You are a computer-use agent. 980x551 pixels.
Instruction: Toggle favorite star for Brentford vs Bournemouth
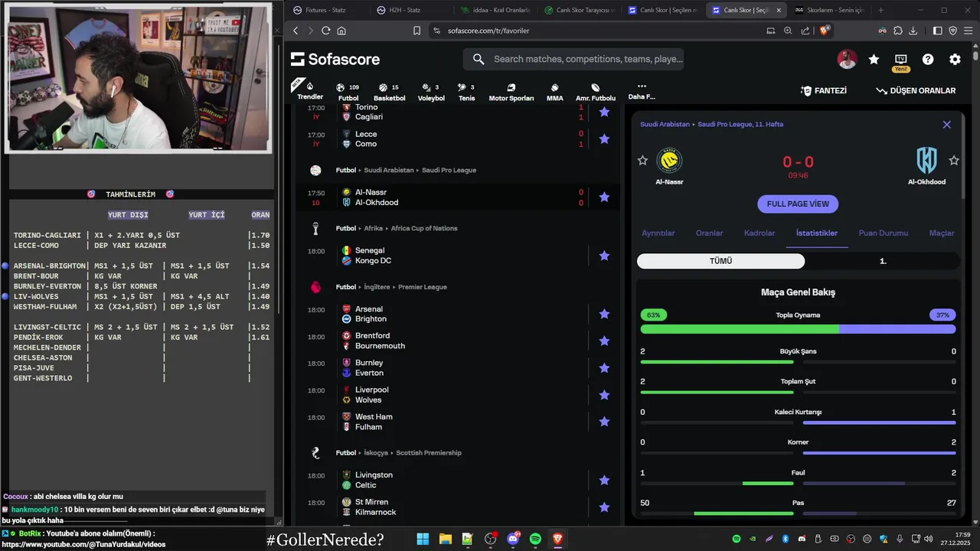click(x=604, y=341)
